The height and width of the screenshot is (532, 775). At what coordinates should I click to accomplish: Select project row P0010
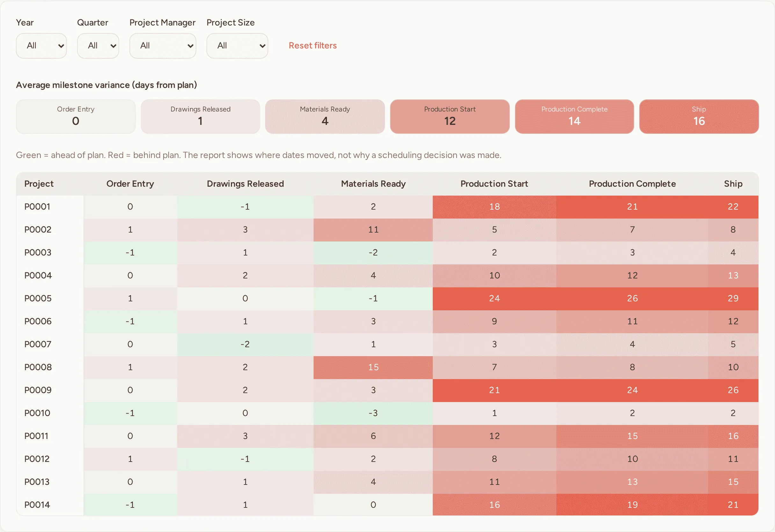click(387, 413)
